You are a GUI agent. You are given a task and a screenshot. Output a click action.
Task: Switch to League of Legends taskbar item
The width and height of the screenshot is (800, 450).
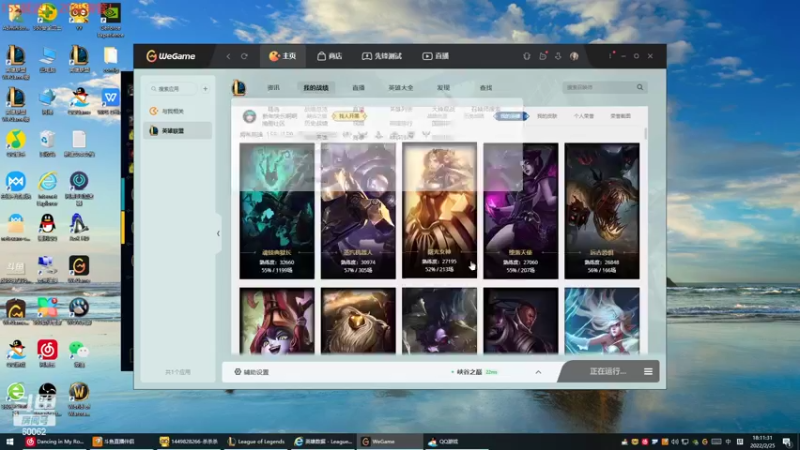pyautogui.click(x=257, y=442)
